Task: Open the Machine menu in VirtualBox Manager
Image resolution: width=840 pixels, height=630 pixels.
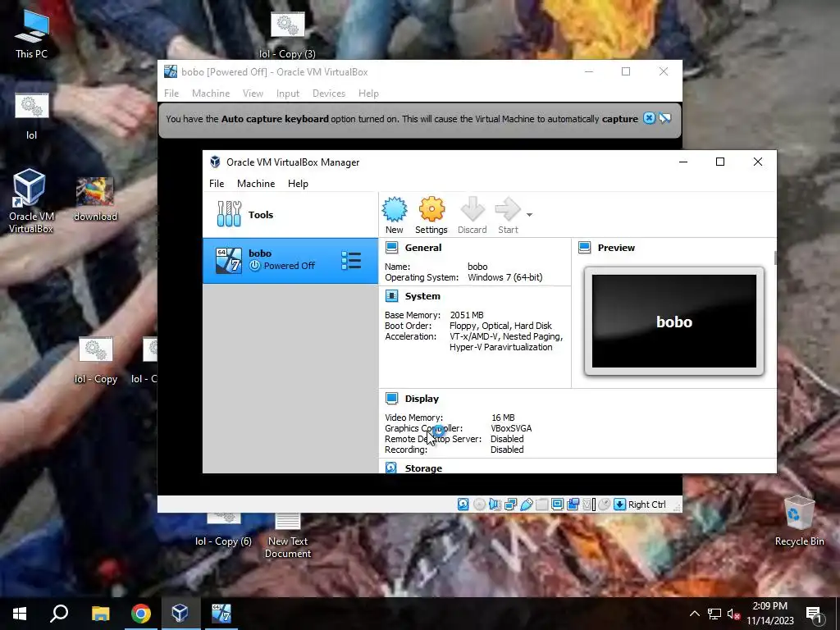Action: (256, 183)
